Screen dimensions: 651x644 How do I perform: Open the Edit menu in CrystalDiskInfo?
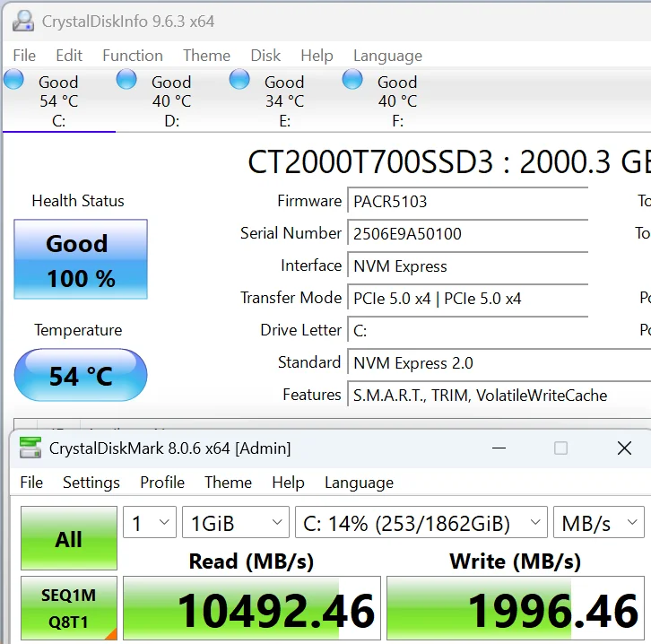(x=69, y=56)
